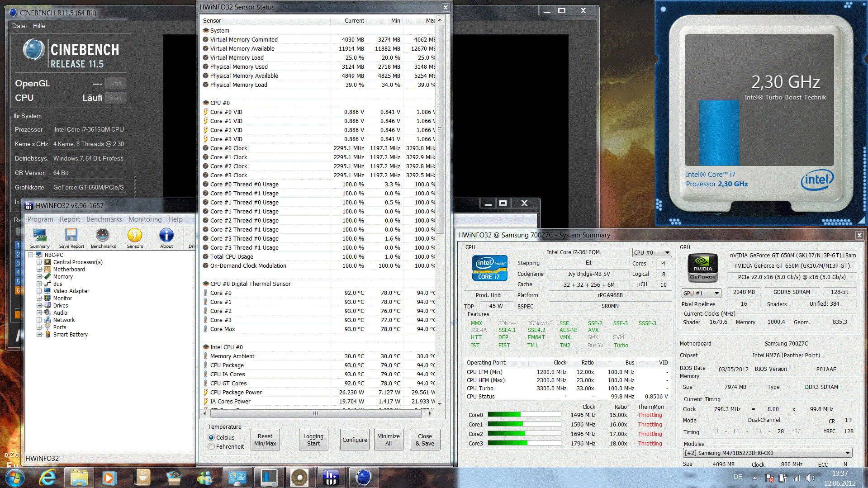This screenshot has width=868, height=488.
Task: Show hidden tray icons arrow
Action: [x=754, y=478]
